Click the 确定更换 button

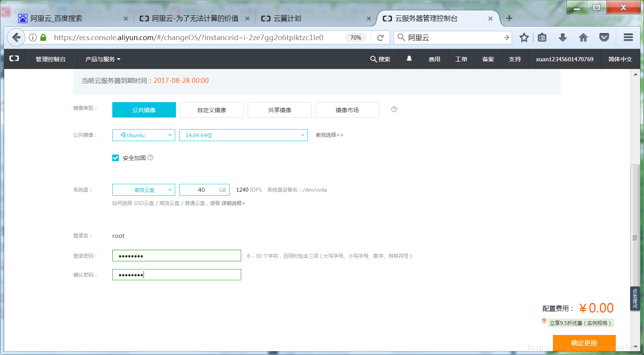point(584,343)
